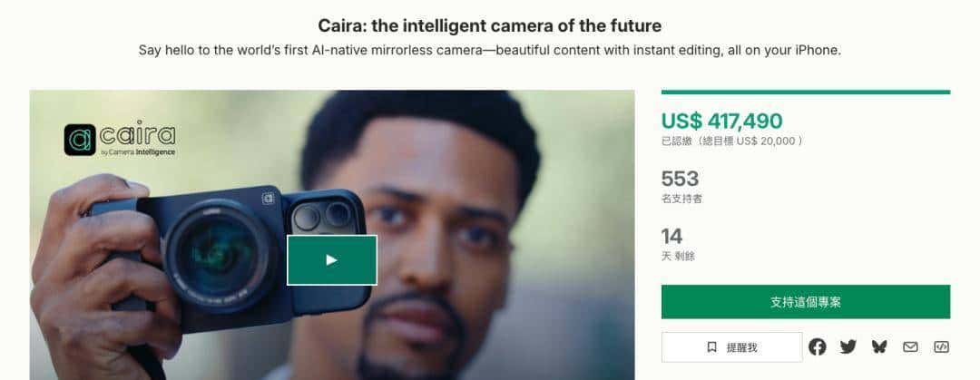Click the Caira logo in the video
Image resolution: width=980 pixels, height=380 pixels.
[120, 138]
